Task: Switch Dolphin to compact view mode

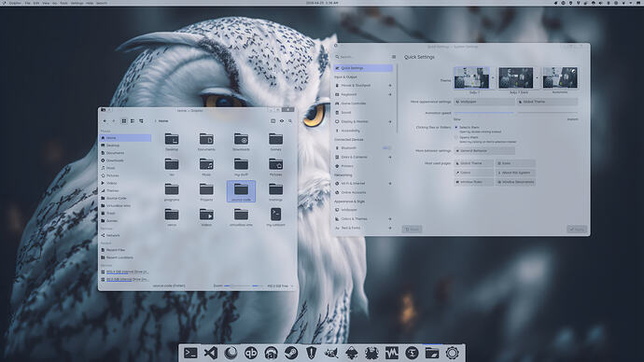Action: 133,121
